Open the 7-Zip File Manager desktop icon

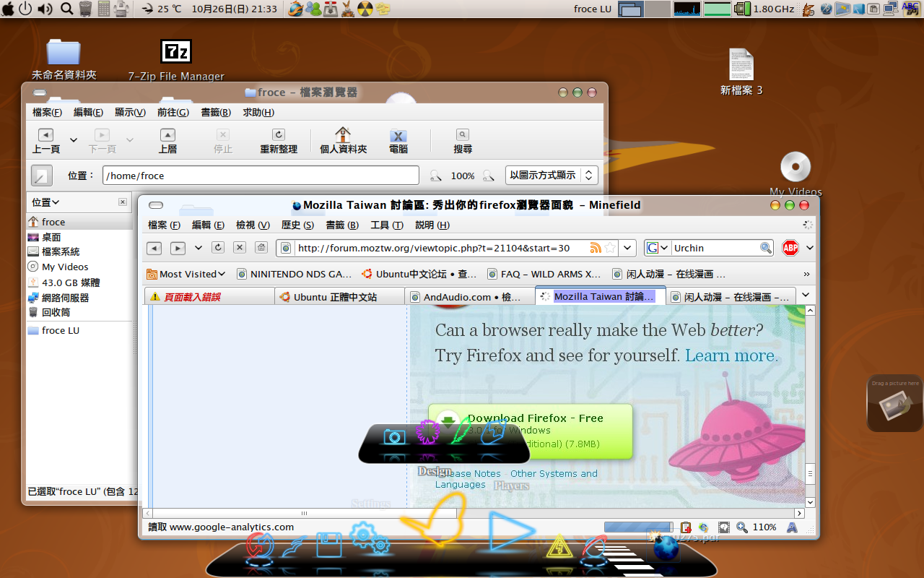point(176,60)
